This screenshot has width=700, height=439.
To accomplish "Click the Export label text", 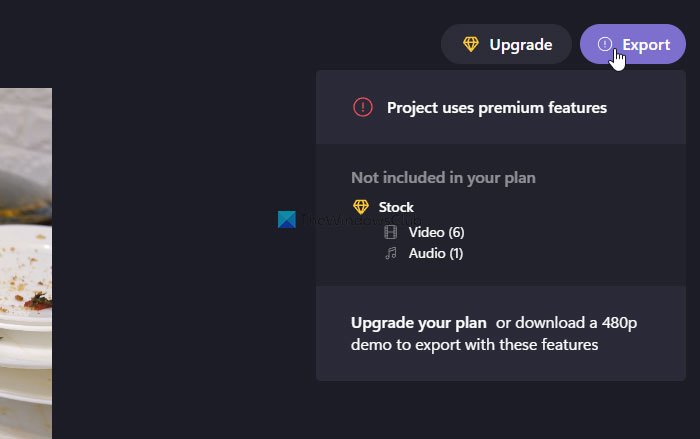I will tap(646, 44).
